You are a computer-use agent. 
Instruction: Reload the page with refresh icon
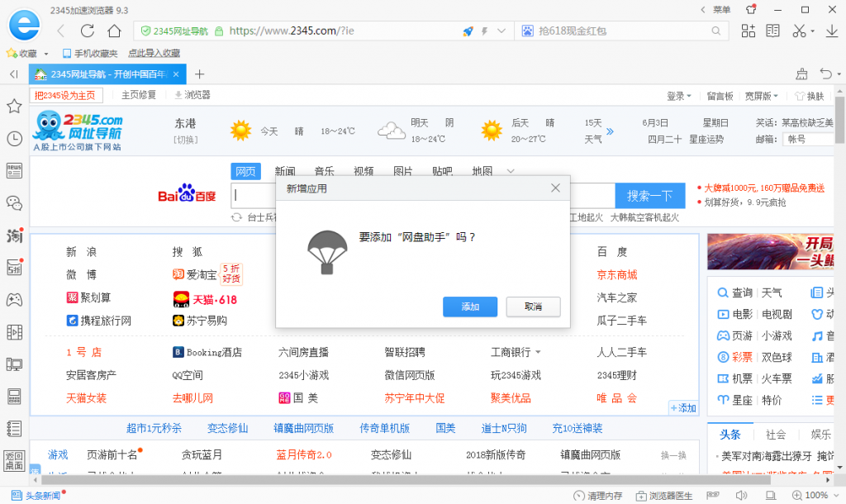point(88,31)
